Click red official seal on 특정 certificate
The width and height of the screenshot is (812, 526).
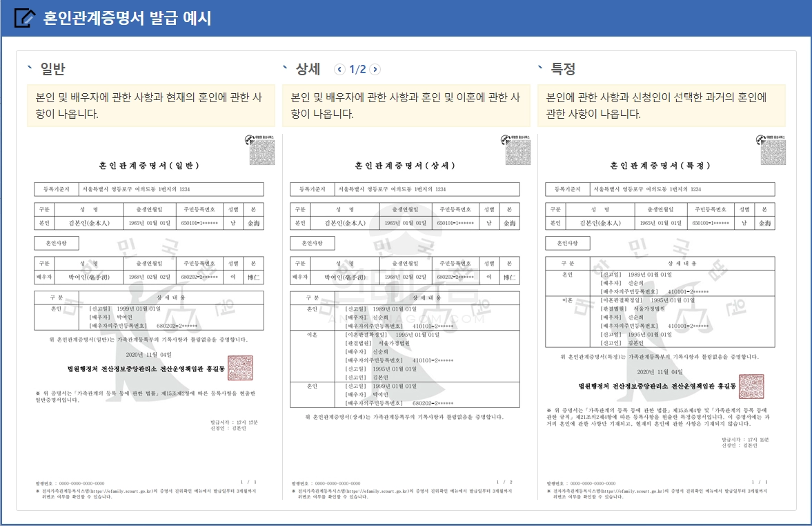751,387
